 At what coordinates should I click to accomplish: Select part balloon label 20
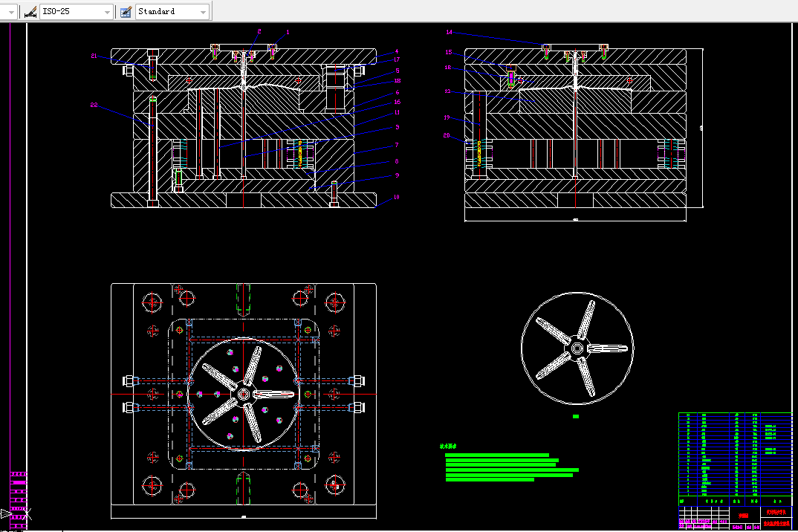tap(447, 135)
